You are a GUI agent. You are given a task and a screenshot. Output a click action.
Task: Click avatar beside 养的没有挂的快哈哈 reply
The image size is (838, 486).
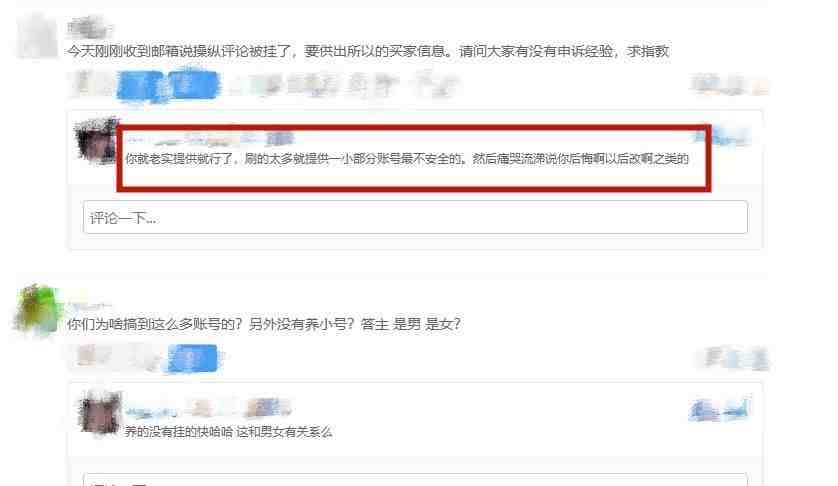pos(99,413)
